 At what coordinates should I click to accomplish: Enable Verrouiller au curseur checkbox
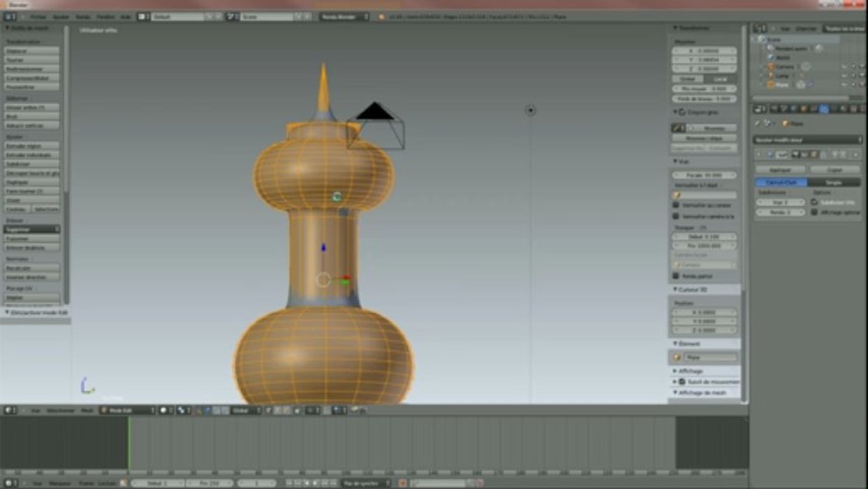tap(676, 205)
